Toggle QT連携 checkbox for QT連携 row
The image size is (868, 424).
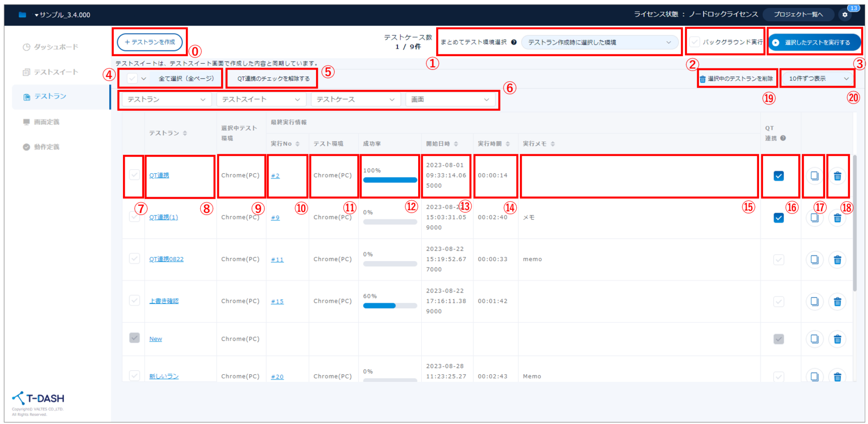778,176
